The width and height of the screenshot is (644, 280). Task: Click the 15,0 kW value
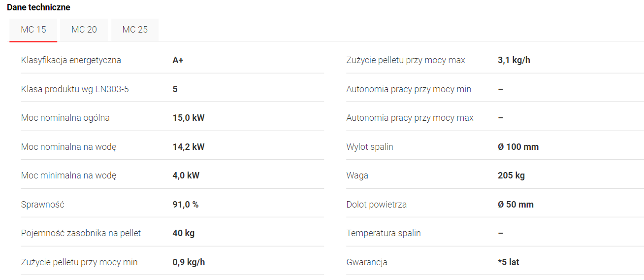189,118
